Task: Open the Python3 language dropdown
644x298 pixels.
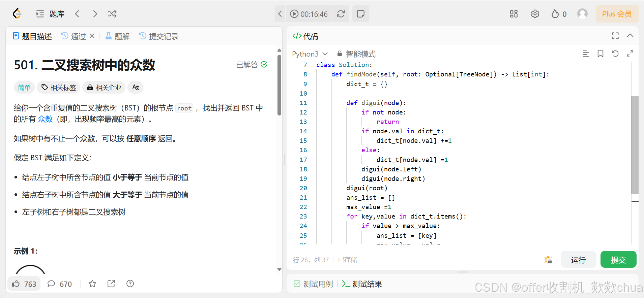Action: 310,54
